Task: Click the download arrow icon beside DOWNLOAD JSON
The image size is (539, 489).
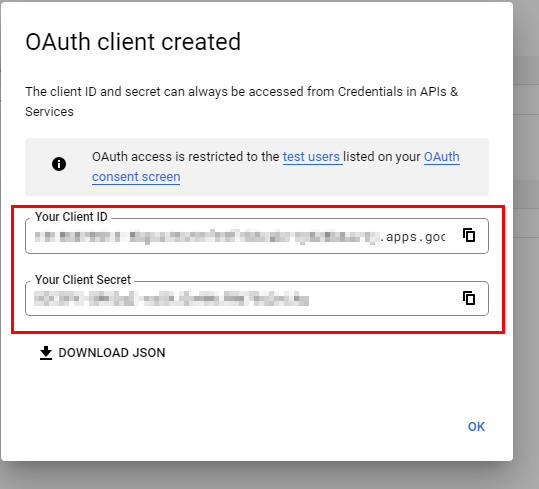Action: coord(46,353)
